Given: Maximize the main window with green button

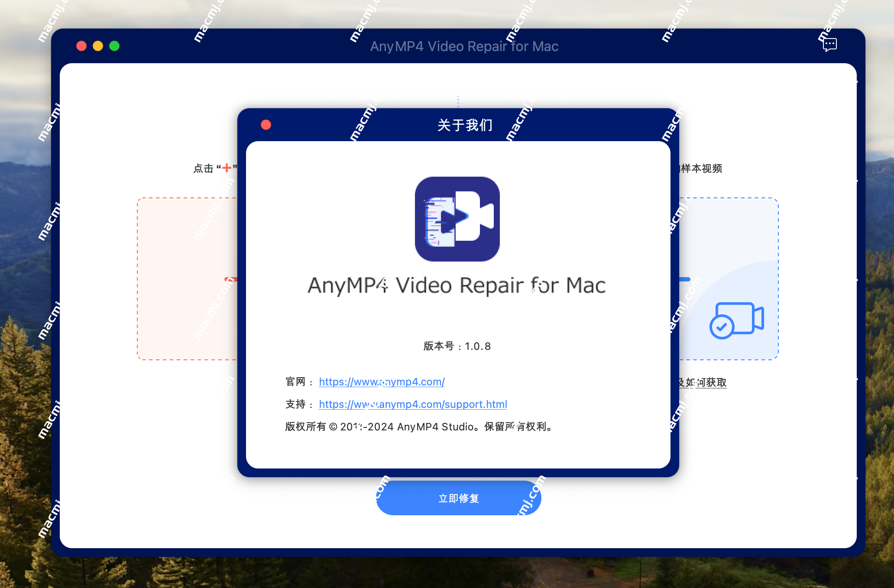Looking at the screenshot, I should coord(114,46).
